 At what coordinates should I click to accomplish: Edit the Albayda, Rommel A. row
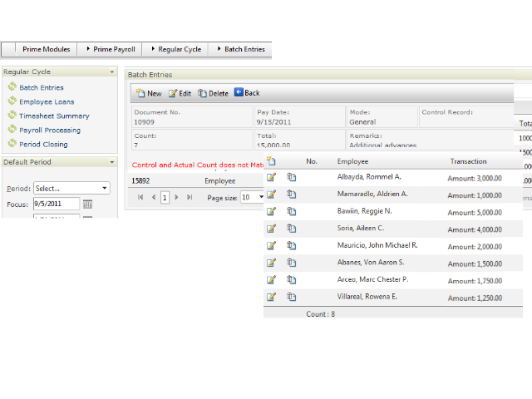click(271, 177)
